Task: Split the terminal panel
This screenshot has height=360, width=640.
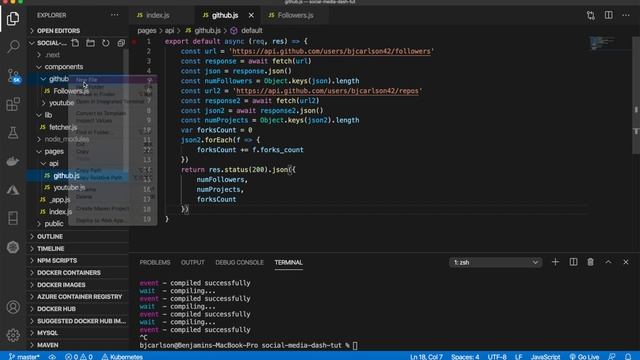Action: [x=573, y=262]
